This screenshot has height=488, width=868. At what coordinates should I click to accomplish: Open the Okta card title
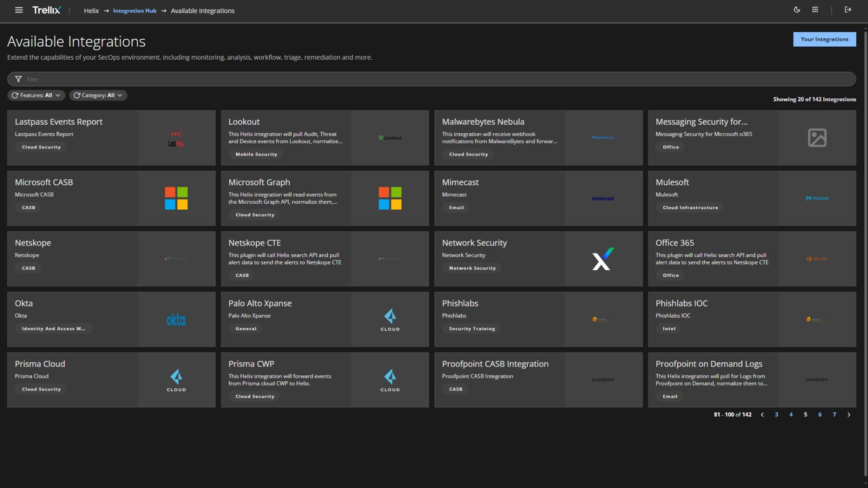tap(24, 303)
